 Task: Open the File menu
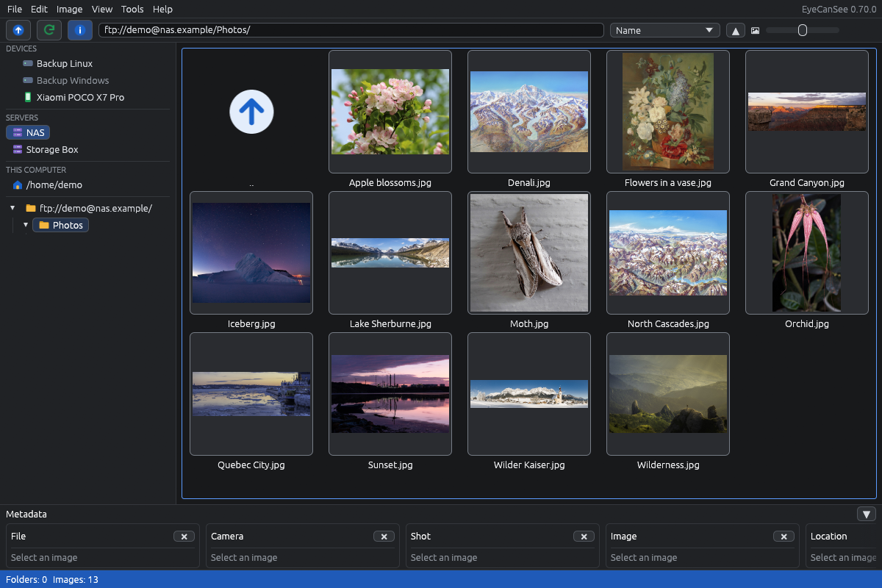(15, 9)
